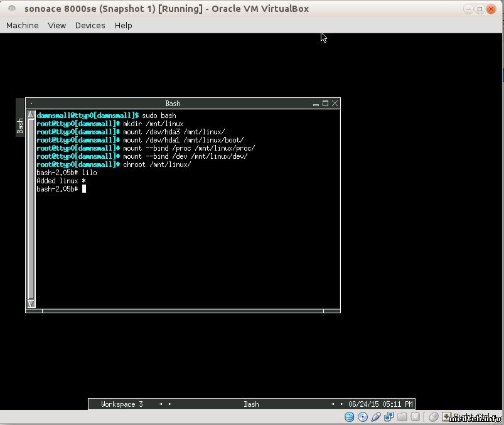Screen dimensions: 504x425
Task: Click the optical CD drive status icon
Action: pyautogui.click(x=363, y=417)
